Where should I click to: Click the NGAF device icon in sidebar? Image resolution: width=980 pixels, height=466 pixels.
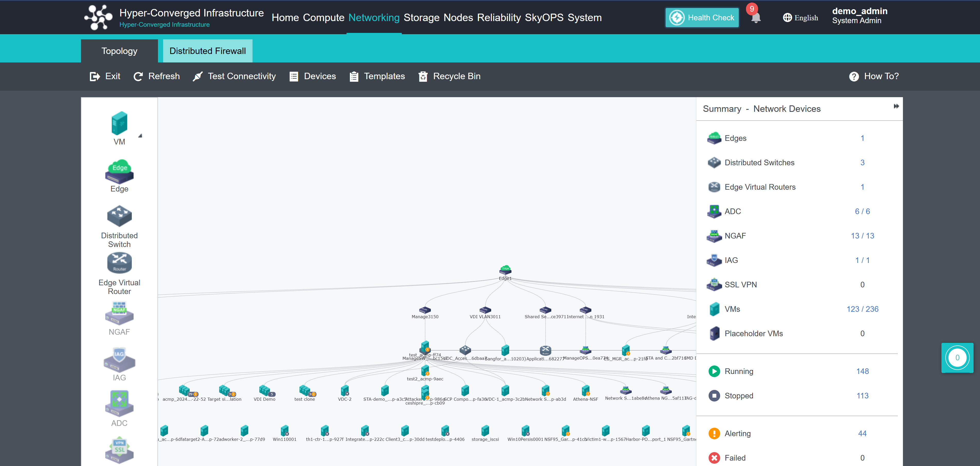coord(119,313)
